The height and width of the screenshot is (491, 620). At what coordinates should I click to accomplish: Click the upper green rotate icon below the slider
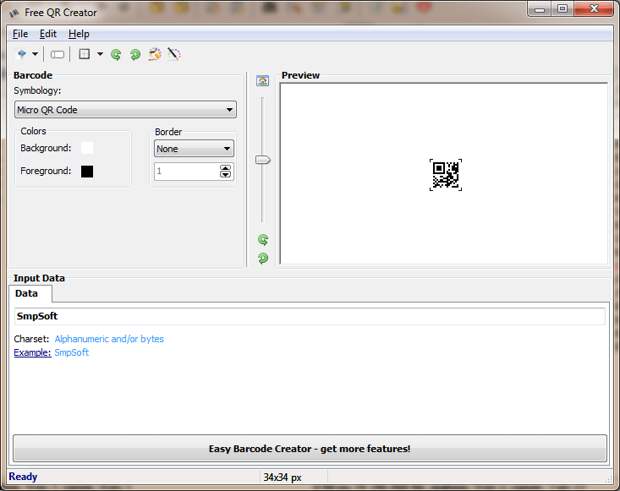click(x=263, y=240)
